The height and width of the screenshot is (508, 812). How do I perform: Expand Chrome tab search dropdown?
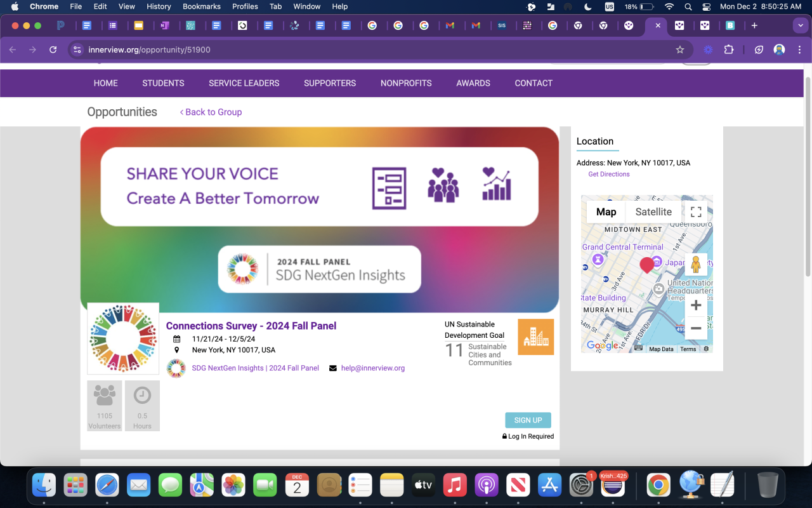coord(800,25)
